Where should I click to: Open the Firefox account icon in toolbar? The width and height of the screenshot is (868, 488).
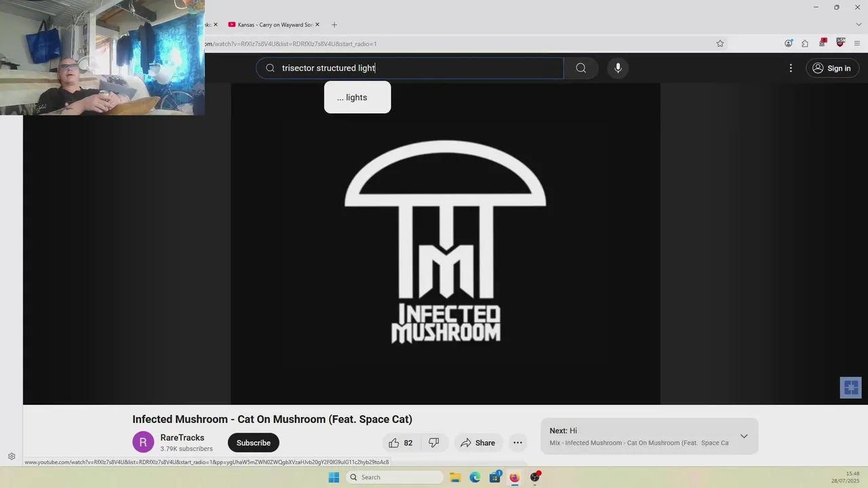tap(789, 43)
